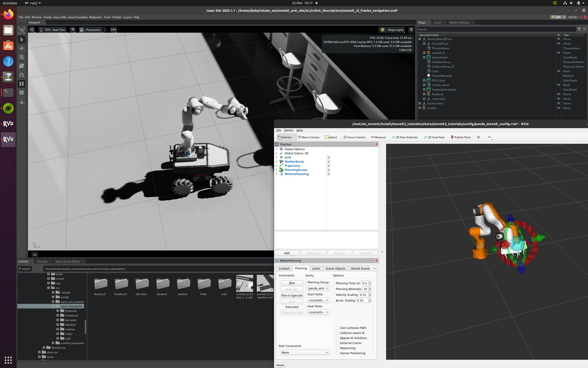Select 2D Pose Estimate tool
This screenshot has width=588, height=368.
tap(404, 137)
